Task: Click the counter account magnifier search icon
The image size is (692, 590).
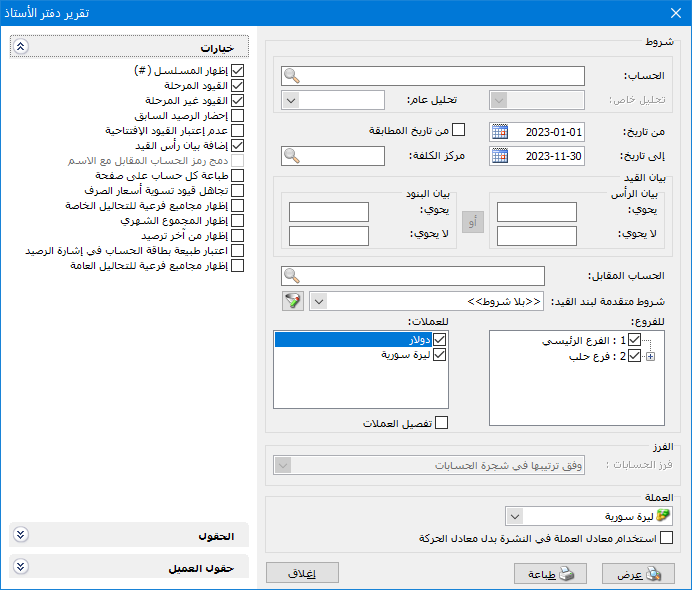Action: click(291, 276)
